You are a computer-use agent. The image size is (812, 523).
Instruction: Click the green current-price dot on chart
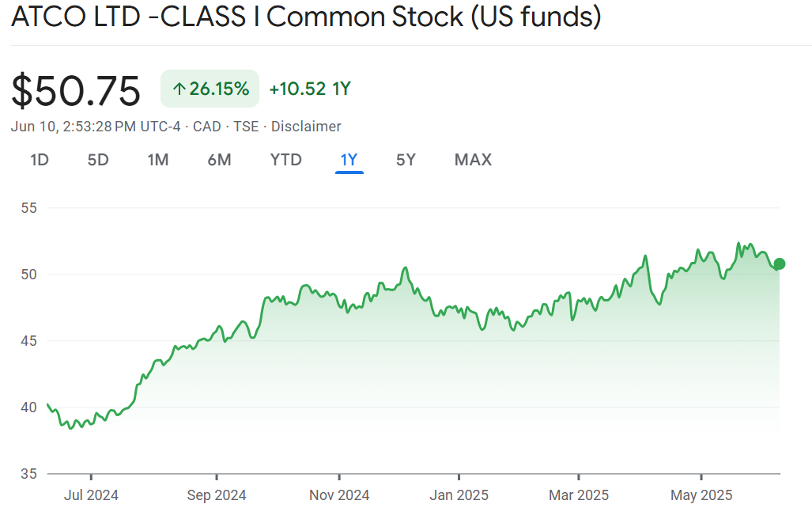pyautogui.click(x=780, y=263)
